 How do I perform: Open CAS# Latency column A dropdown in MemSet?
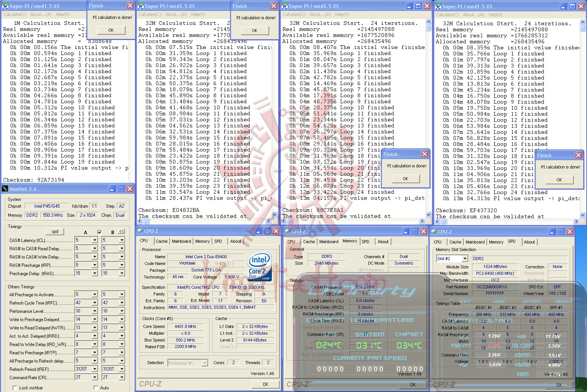tap(95, 240)
